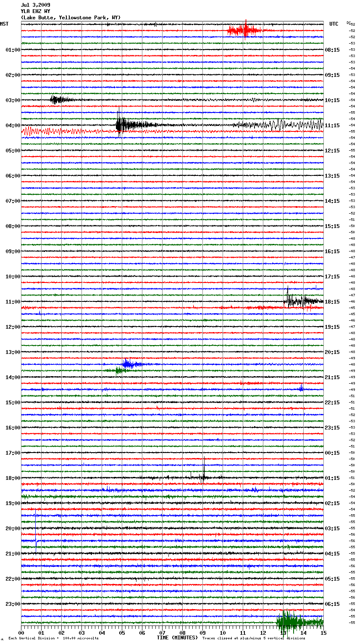Click the 07:00 MST time label
Screen dimensions: 357x644
(13, 201)
